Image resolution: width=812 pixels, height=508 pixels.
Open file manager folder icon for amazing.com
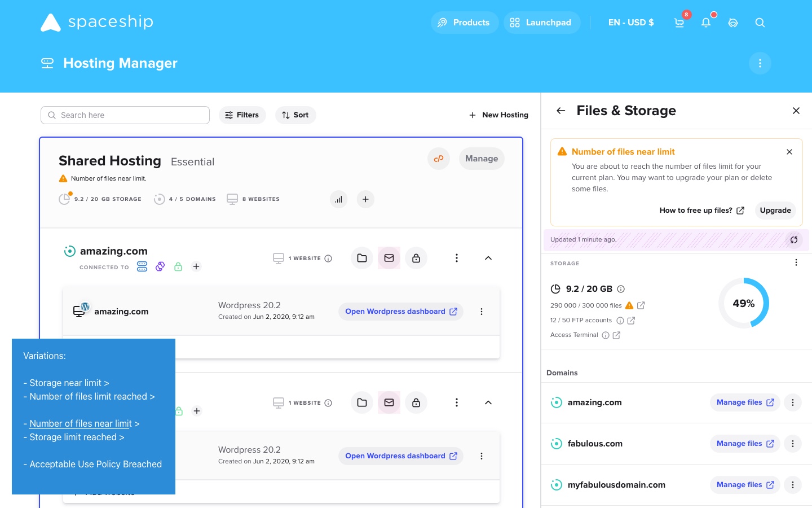(x=362, y=258)
